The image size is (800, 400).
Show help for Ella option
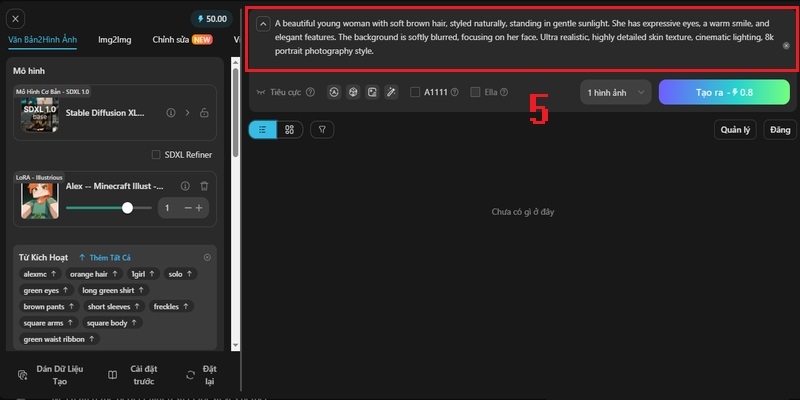504,92
